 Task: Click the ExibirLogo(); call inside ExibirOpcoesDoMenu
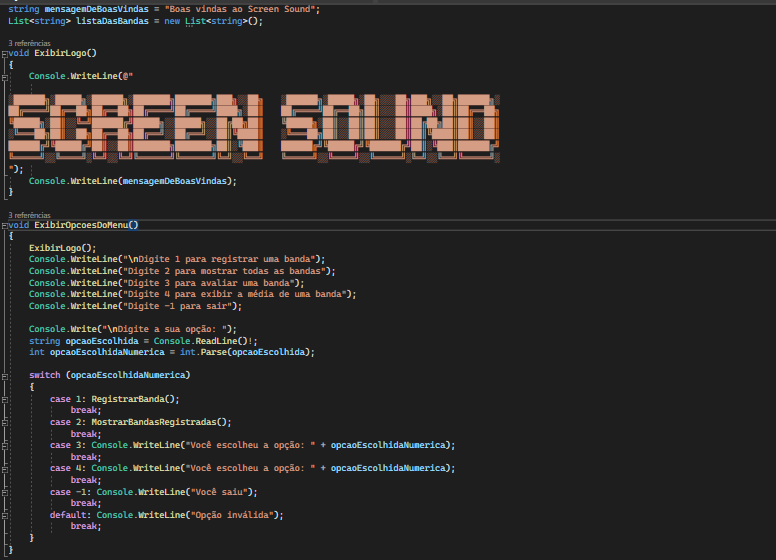[63, 248]
